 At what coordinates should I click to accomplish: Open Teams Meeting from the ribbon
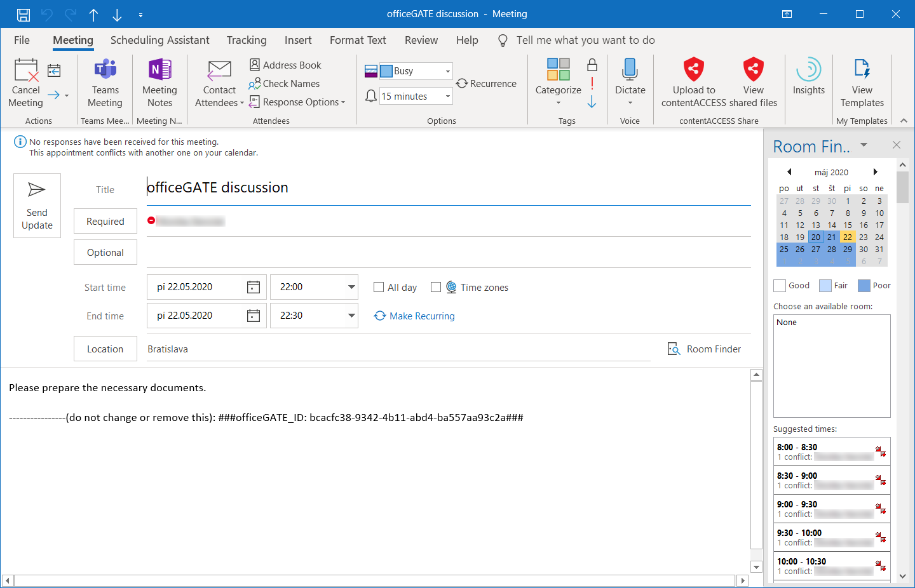pos(105,71)
